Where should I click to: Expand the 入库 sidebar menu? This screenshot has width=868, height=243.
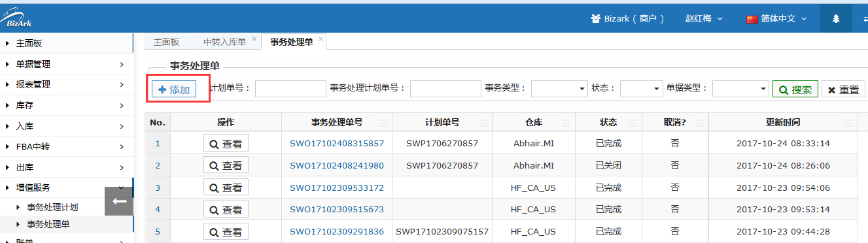66,126
